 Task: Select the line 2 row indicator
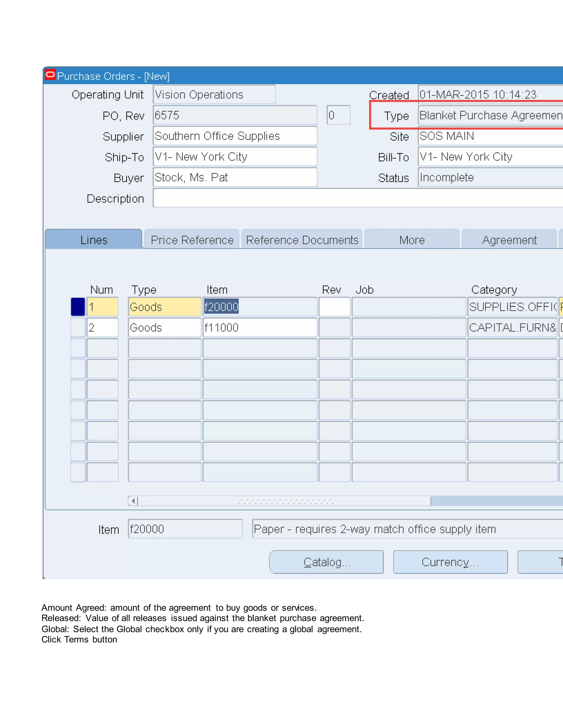(78, 327)
